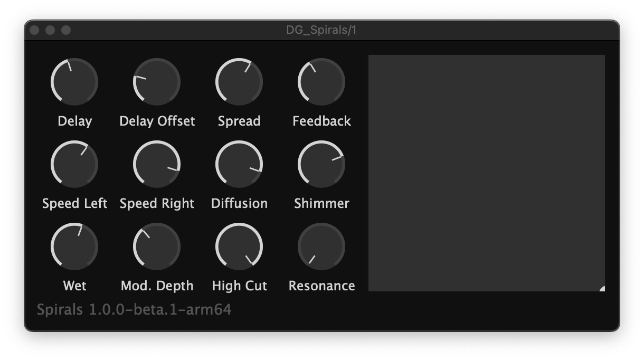Click the gray visualizer display panel
Viewport: 644px width, 360px height.
coord(486,173)
